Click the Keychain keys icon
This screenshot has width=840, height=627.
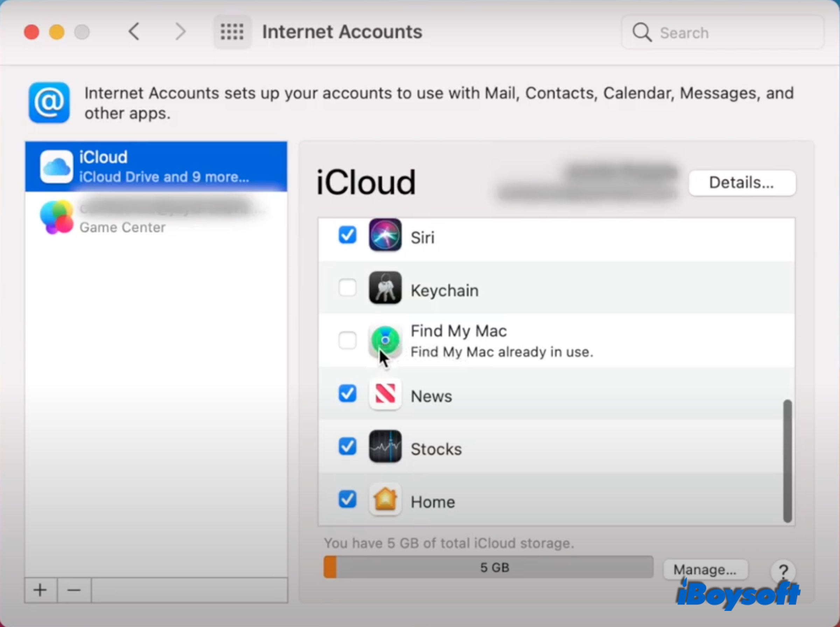click(385, 288)
